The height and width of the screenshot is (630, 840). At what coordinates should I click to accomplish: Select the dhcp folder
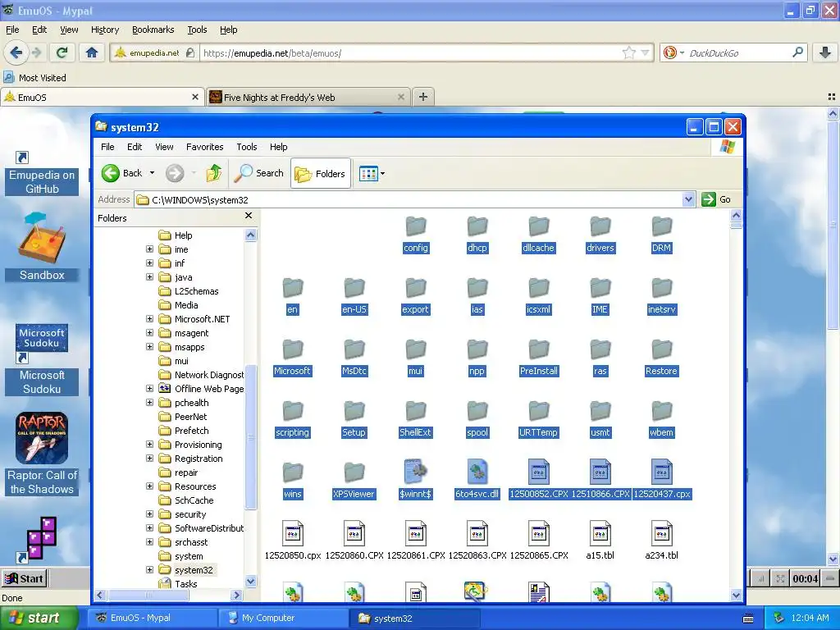[x=477, y=235]
